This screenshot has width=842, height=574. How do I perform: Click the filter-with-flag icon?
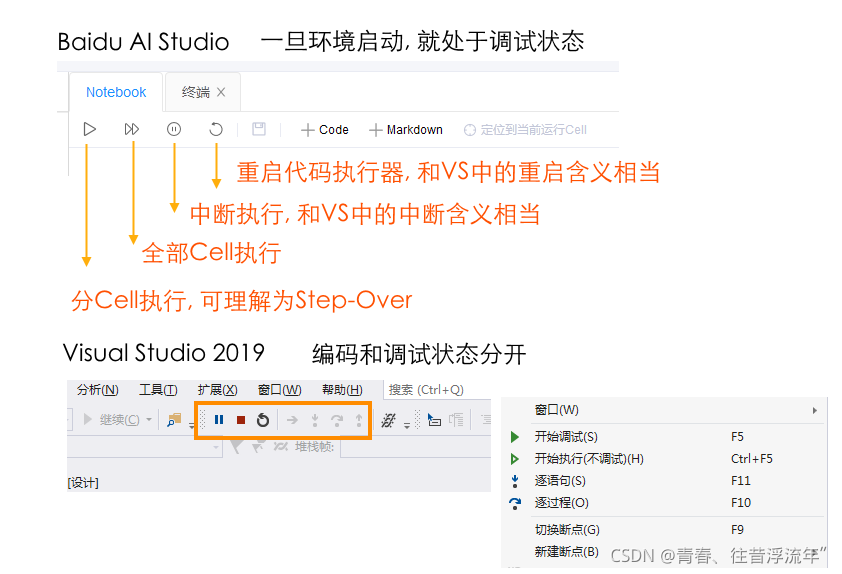tap(258, 446)
